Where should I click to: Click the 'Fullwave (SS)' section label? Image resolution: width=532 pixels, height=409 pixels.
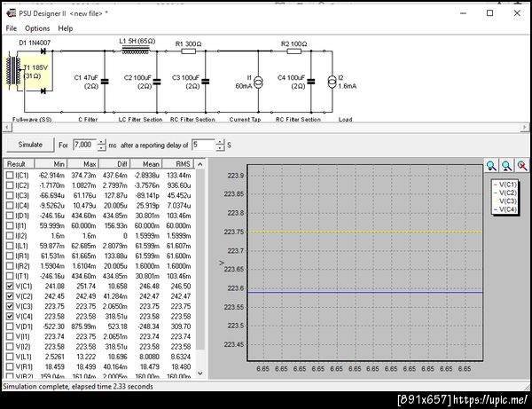[32, 120]
